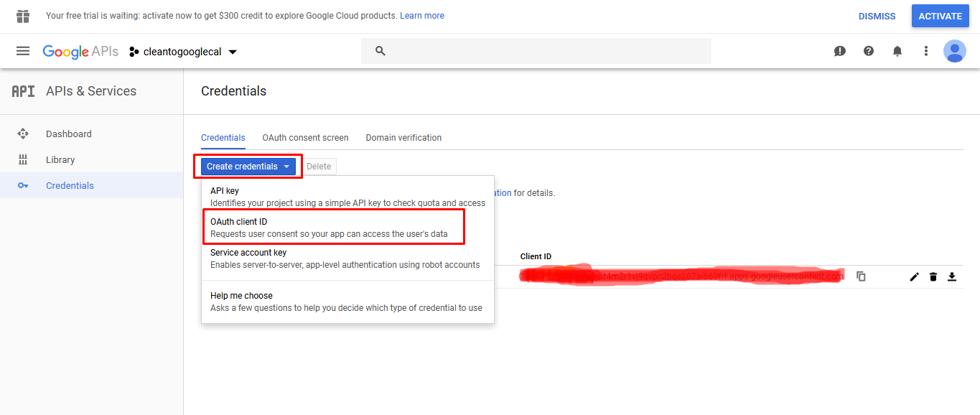Click the Dashboard sidebar icon
The width and height of the screenshot is (980, 415).
[23, 134]
